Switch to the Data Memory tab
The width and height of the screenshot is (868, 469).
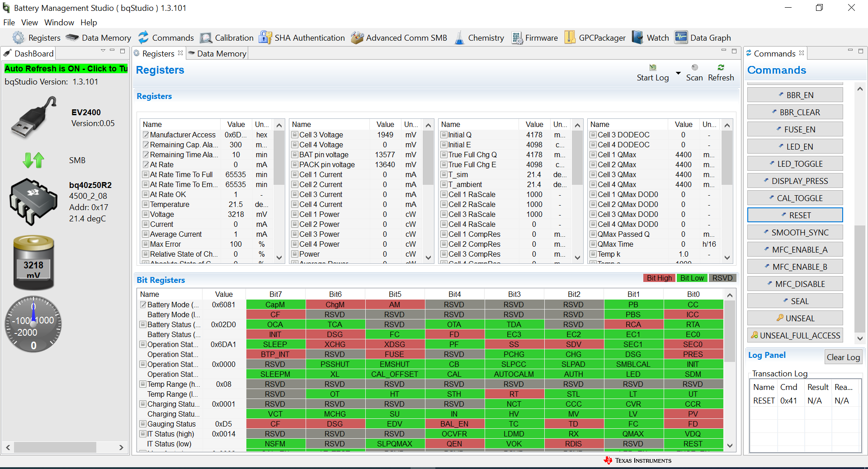click(217, 53)
